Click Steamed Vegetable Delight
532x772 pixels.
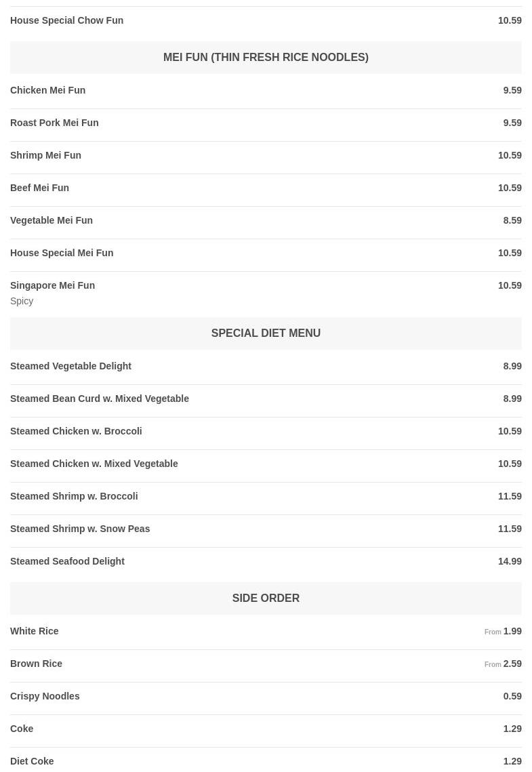pos(70,366)
